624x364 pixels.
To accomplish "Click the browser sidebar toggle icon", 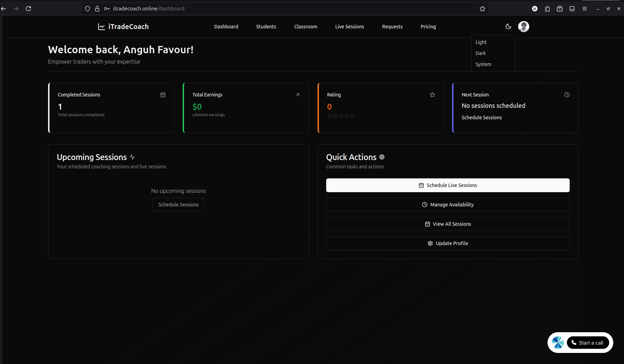I will (x=572, y=9).
